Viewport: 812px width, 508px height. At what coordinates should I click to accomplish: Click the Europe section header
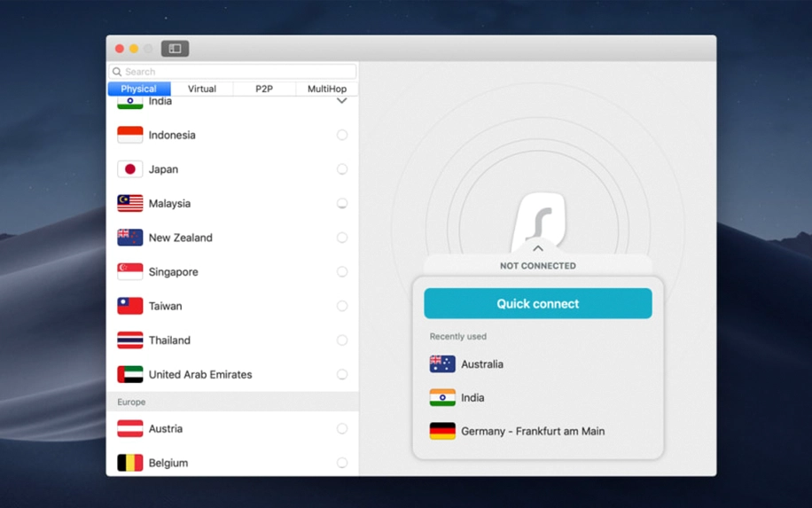232,402
